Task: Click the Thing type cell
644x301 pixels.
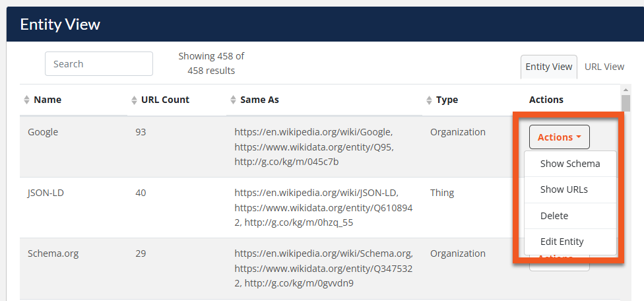Action: point(442,193)
